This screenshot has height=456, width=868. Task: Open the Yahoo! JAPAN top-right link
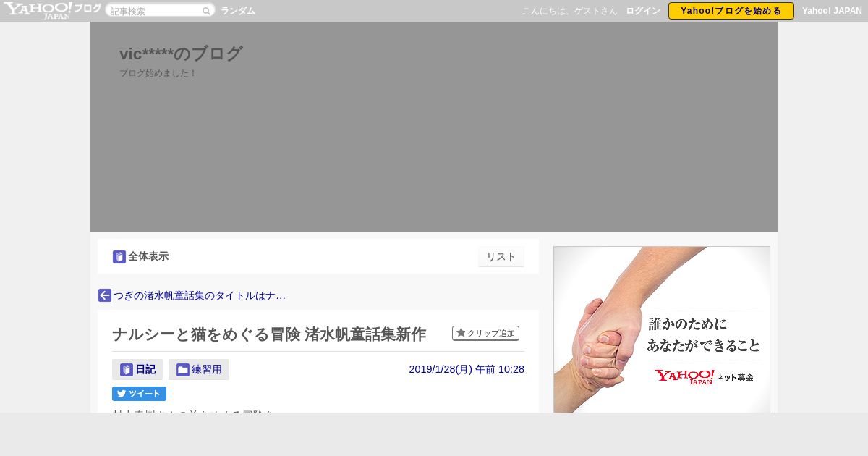coord(832,11)
